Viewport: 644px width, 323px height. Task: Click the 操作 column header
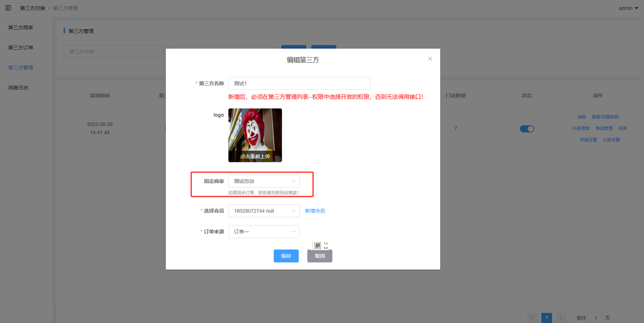(598, 96)
